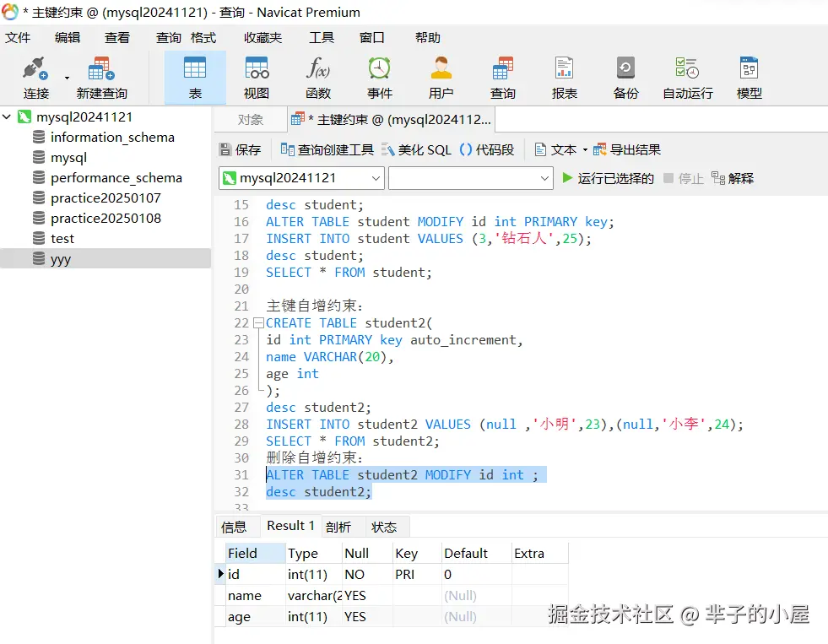Open the 用户 users icon

pyautogui.click(x=441, y=78)
